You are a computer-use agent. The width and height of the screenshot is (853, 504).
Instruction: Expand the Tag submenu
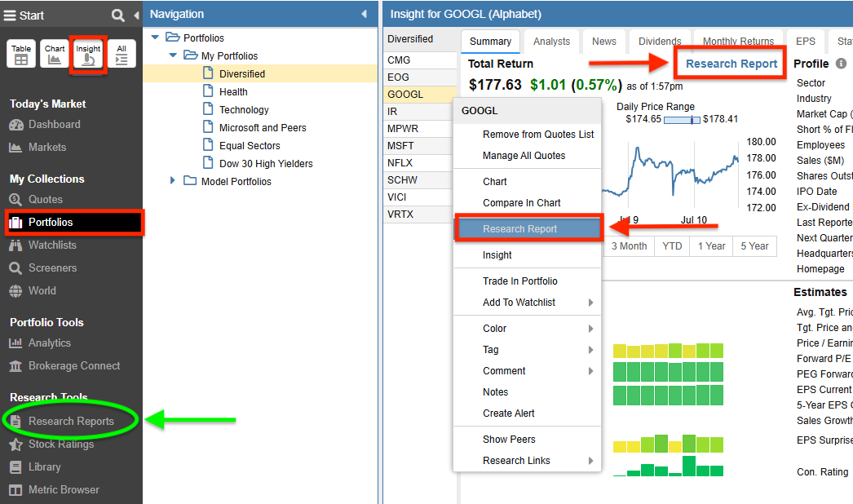click(x=527, y=350)
